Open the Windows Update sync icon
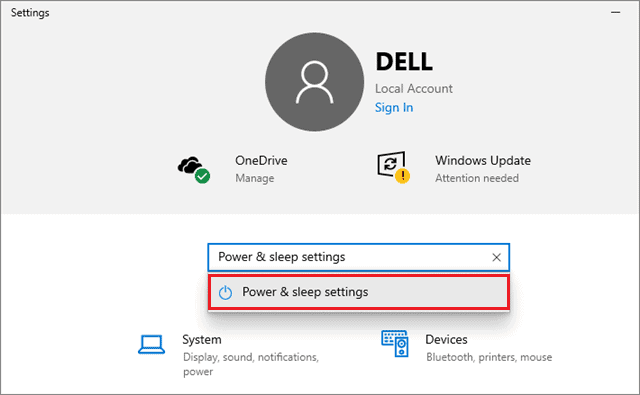Screen dimensions: 640x395 tap(393, 167)
